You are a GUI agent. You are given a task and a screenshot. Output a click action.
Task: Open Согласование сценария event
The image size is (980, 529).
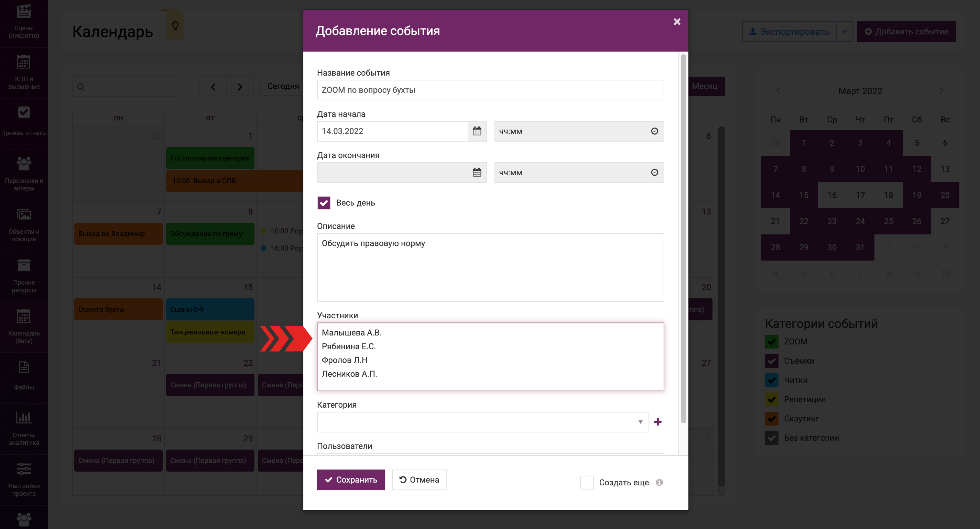coord(210,158)
